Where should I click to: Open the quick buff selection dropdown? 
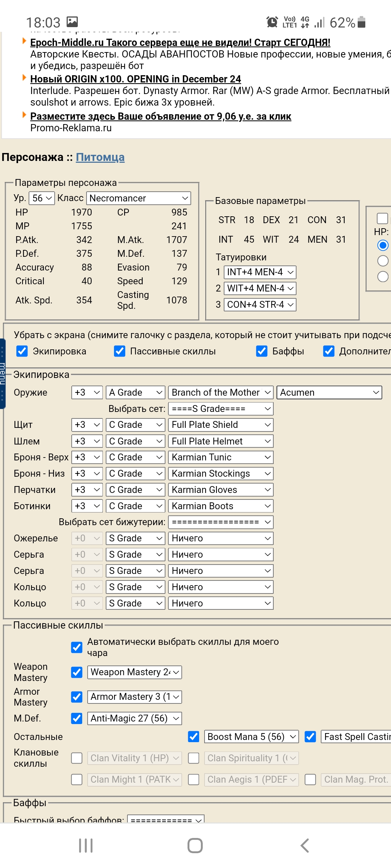coord(166,819)
